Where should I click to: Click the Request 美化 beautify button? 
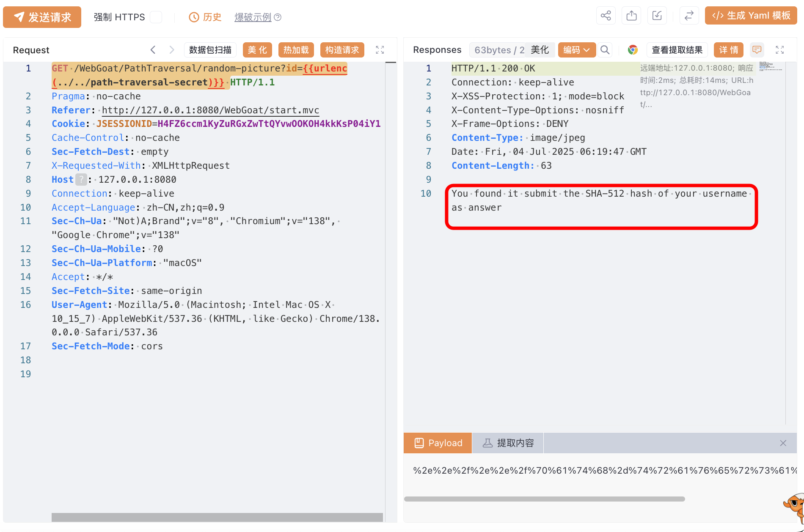point(257,50)
